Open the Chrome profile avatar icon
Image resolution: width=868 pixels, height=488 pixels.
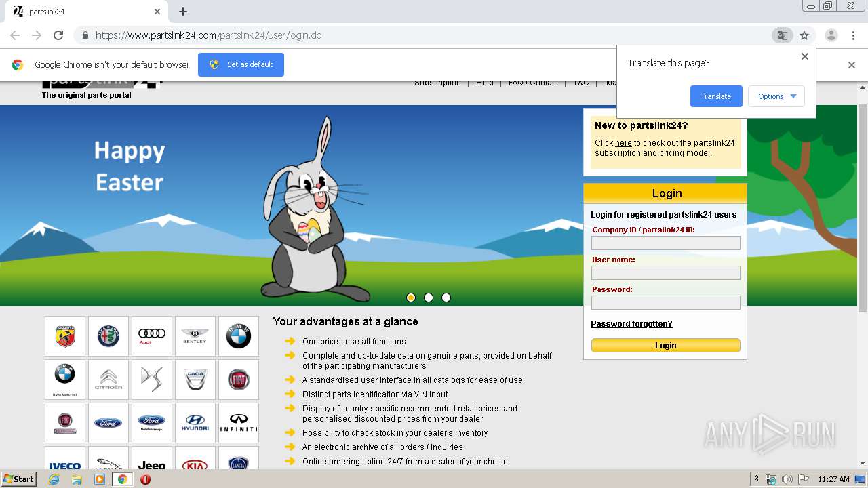pos(831,35)
